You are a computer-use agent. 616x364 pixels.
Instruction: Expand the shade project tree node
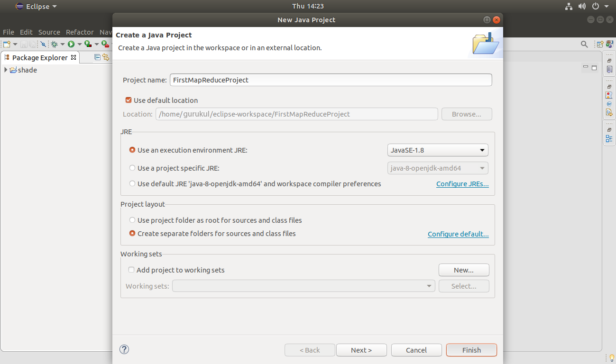tap(6, 70)
